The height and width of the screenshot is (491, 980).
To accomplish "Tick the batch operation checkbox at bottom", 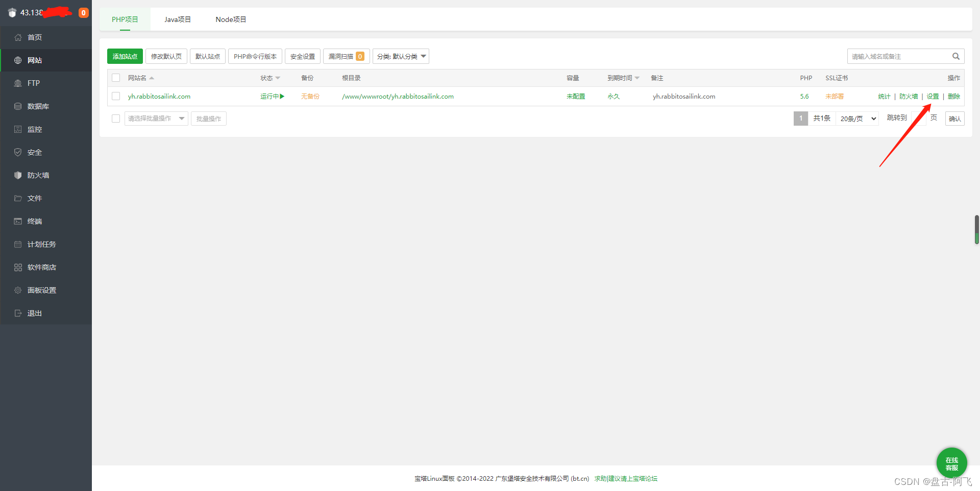I will [116, 119].
